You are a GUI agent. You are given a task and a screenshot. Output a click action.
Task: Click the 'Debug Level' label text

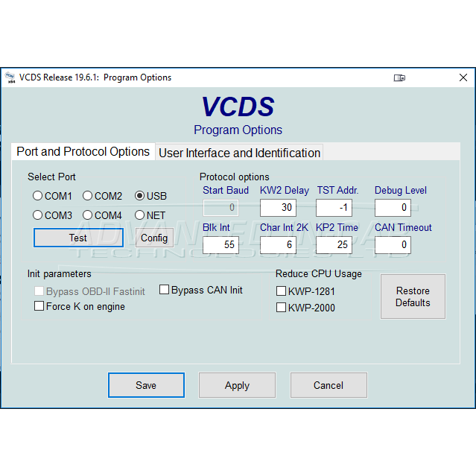[401, 191]
